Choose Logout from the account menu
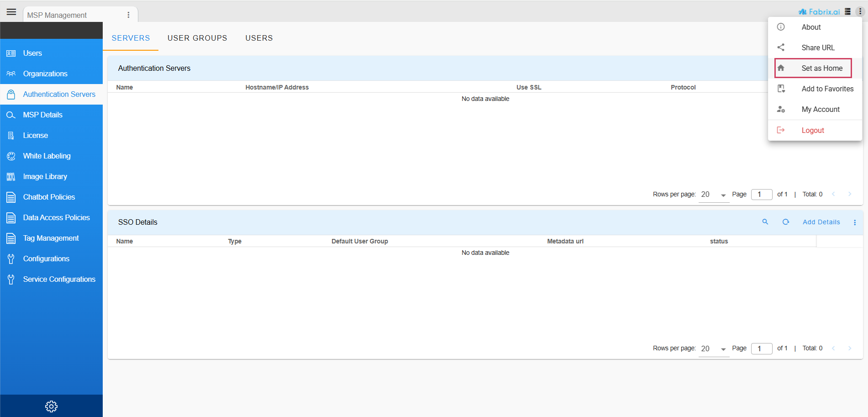Image resolution: width=868 pixels, height=417 pixels. (x=813, y=130)
